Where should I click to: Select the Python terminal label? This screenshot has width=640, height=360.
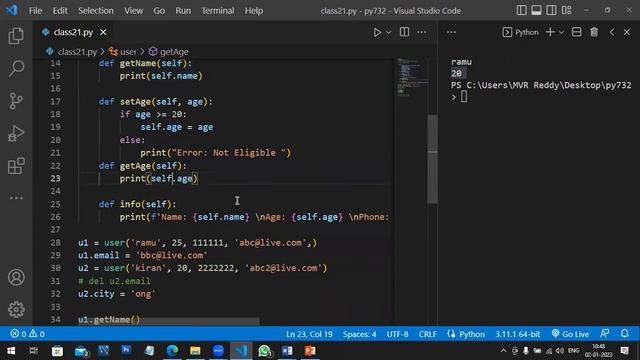pos(521,32)
